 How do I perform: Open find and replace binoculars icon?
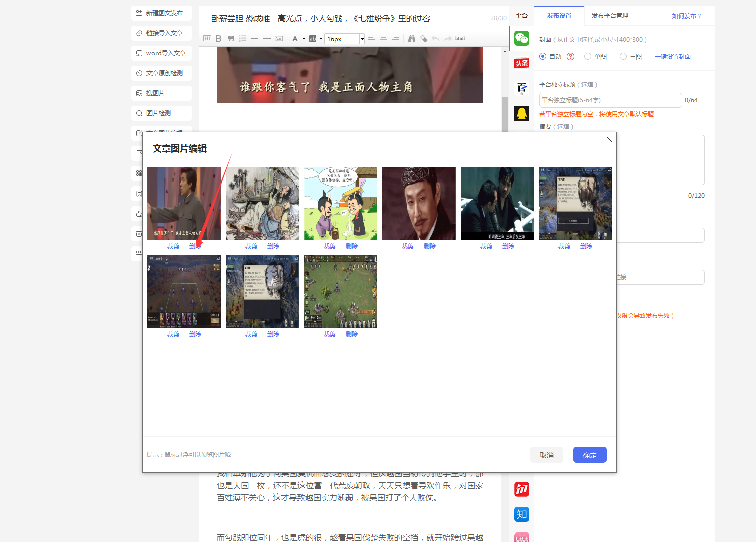pos(412,39)
